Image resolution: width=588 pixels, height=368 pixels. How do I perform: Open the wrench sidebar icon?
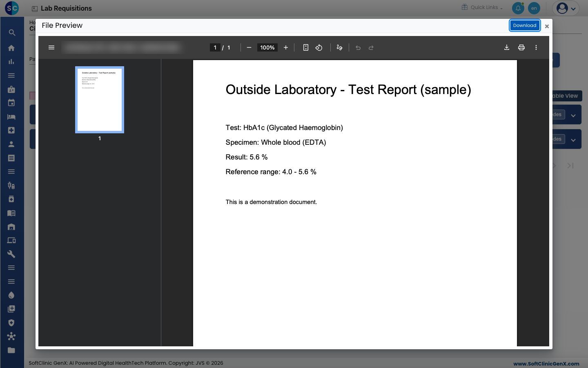click(11, 254)
